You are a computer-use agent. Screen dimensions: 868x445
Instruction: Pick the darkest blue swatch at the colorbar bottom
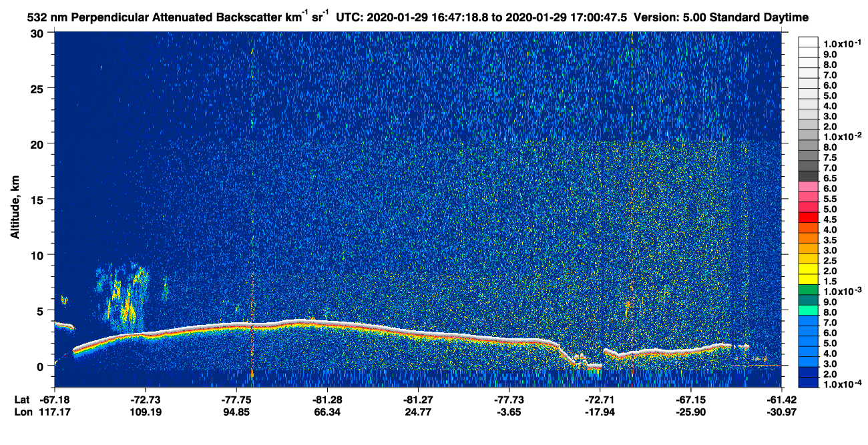[x=809, y=383]
